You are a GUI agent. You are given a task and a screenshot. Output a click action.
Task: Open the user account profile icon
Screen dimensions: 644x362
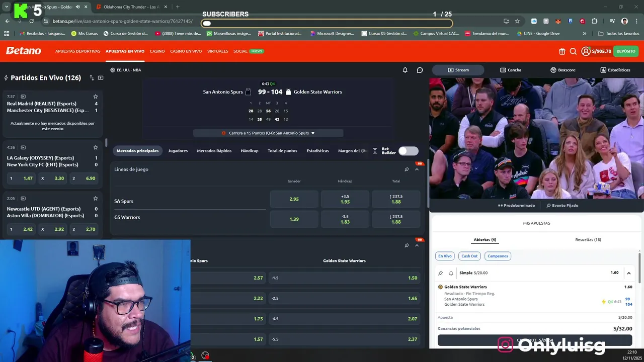click(x=586, y=51)
